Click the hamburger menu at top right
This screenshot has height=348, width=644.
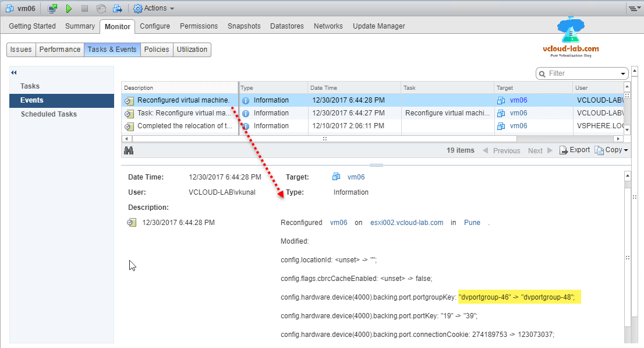(634, 8)
